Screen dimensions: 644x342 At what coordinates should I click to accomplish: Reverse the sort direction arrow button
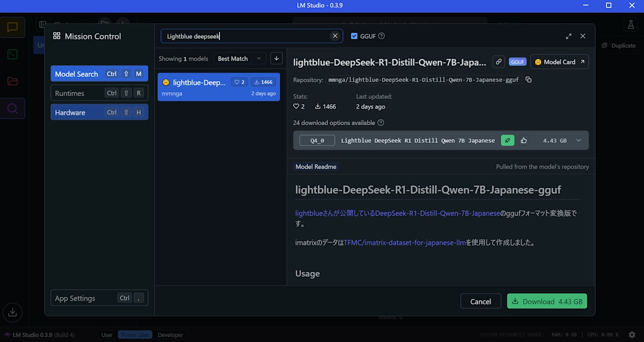[276, 59]
